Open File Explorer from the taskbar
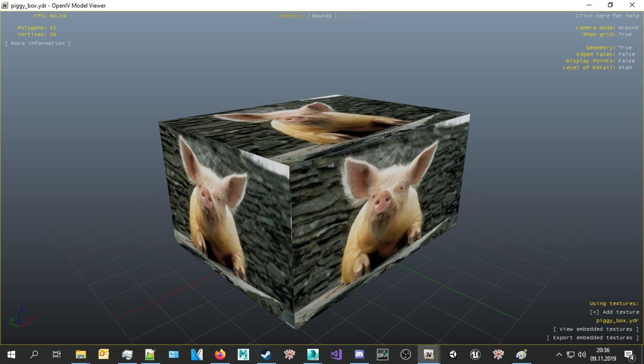Screen dimensions: 644x364 click(x=81, y=354)
